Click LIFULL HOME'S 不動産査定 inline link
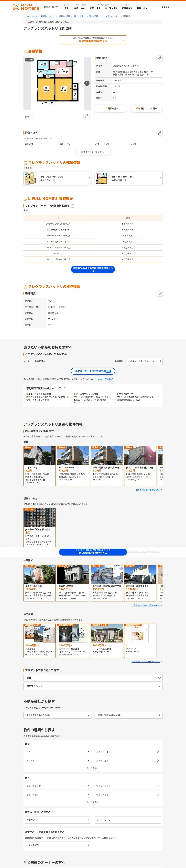This screenshot has width=186, height=868. coord(102,379)
